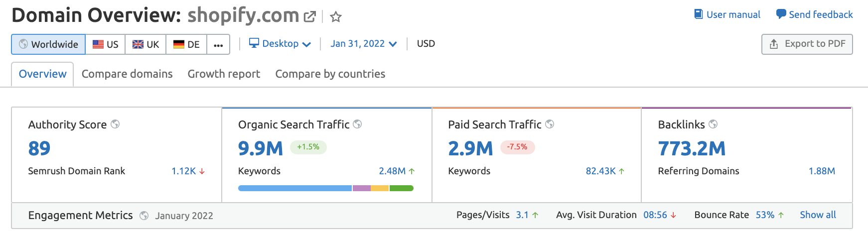Switch to DE database
Image resolution: width=868 pixels, height=236 pixels.
(x=186, y=44)
